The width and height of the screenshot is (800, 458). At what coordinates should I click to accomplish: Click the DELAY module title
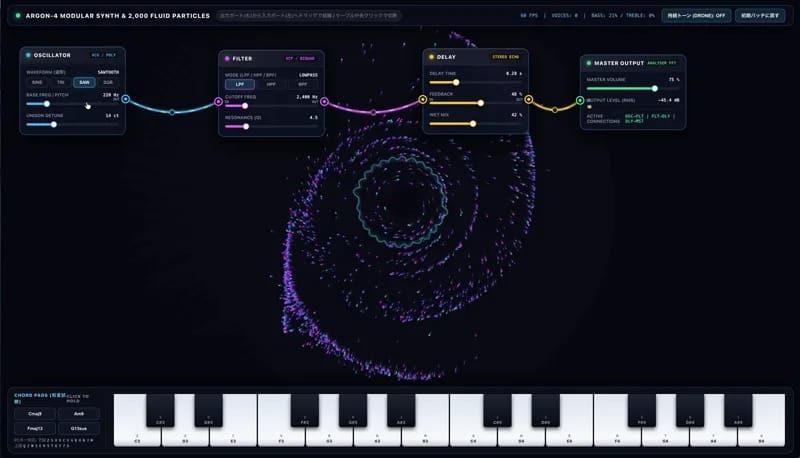pyautogui.click(x=446, y=57)
